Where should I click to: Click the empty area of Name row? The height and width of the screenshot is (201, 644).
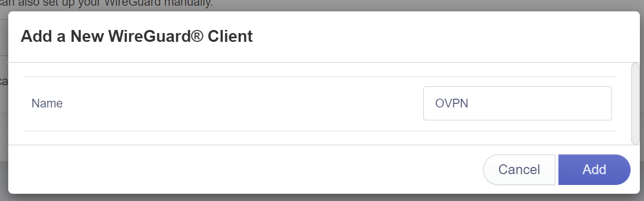click(x=242, y=103)
